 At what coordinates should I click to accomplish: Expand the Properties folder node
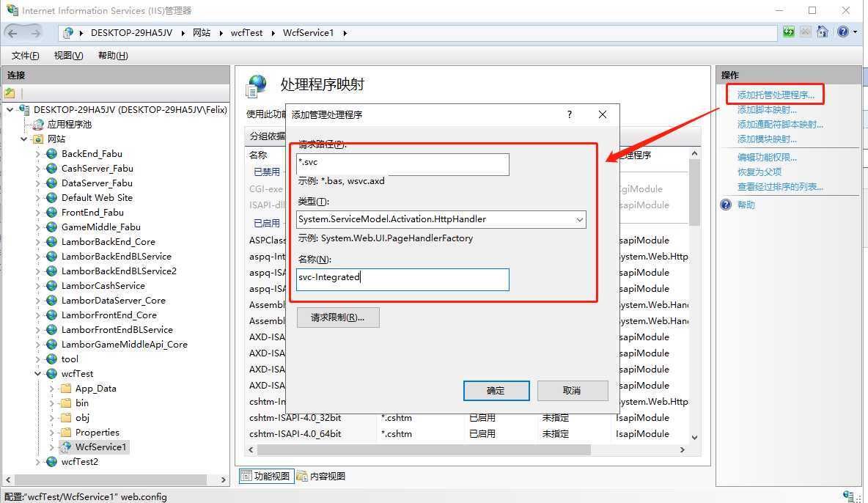coord(51,432)
